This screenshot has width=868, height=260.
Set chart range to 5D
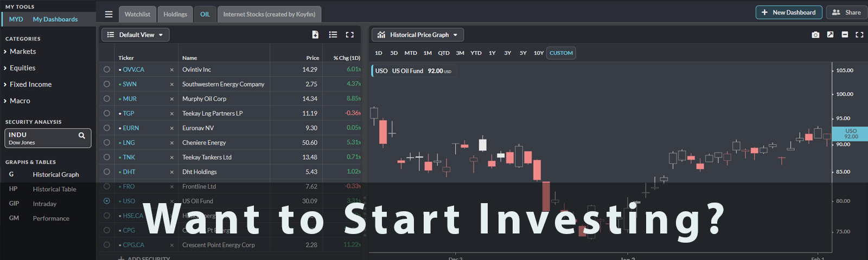pos(394,53)
